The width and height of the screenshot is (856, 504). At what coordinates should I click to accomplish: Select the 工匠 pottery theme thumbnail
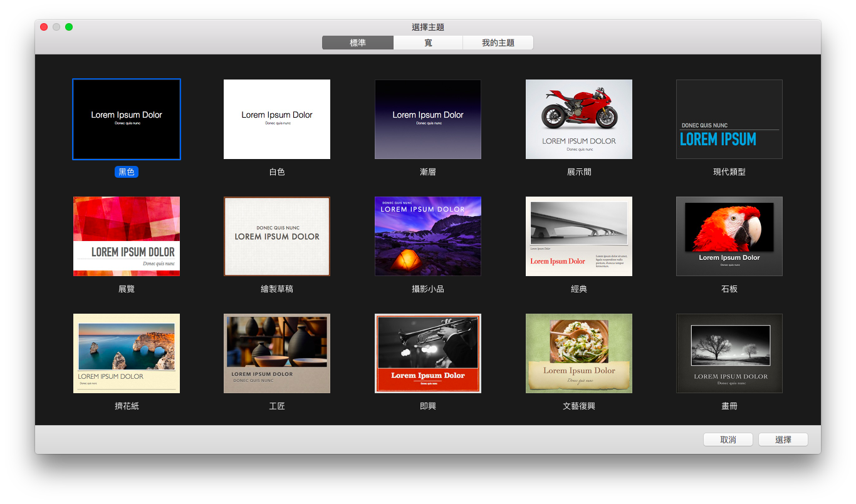pyautogui.click(x=277, y=353)
